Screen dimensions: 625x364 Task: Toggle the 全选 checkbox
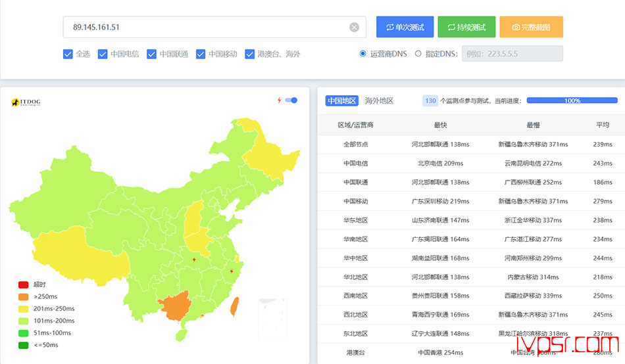68,54
